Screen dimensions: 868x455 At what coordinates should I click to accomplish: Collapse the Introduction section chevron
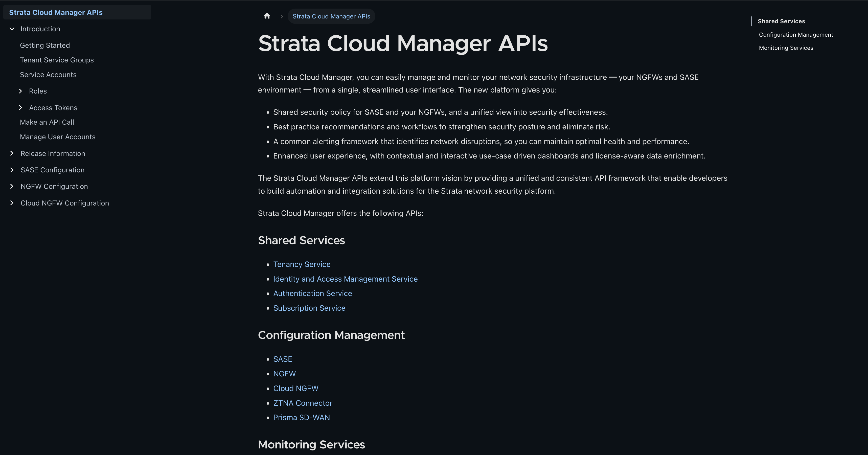coord(12,29)
